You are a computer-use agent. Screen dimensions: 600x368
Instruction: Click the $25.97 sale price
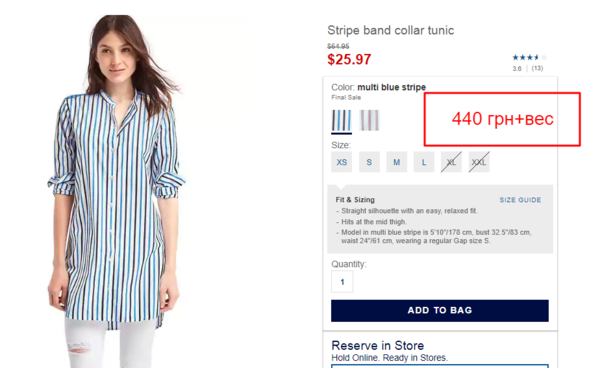point(349,59)
